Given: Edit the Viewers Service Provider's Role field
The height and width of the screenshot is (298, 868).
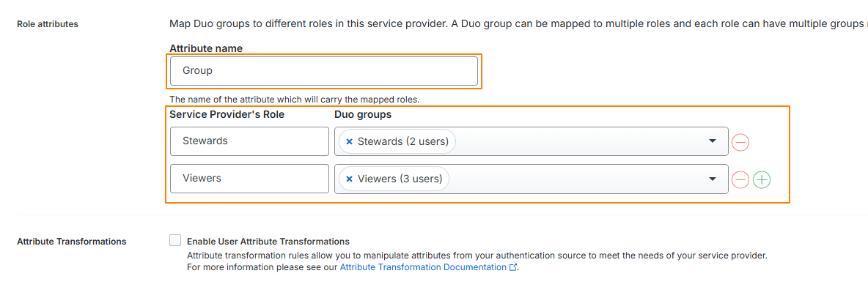Looking at the screenshot, I should click(250, 179).
